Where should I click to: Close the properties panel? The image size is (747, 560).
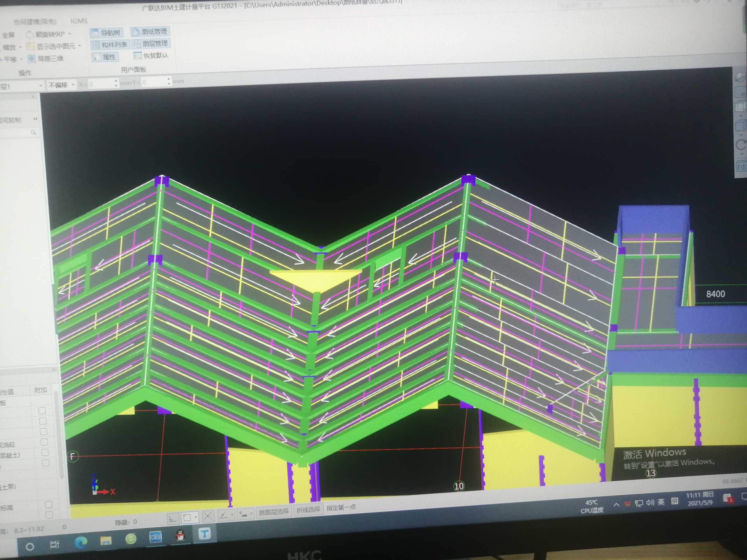click(x=53, y=370)
